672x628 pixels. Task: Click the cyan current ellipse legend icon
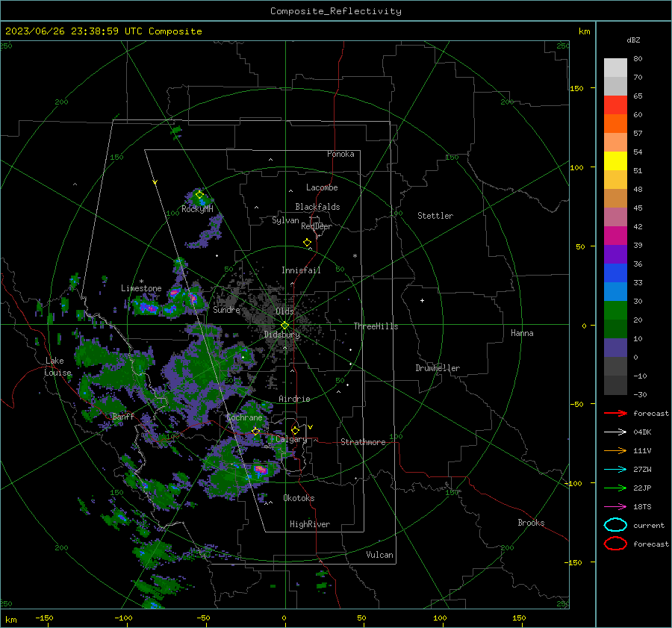click(615, 525)
